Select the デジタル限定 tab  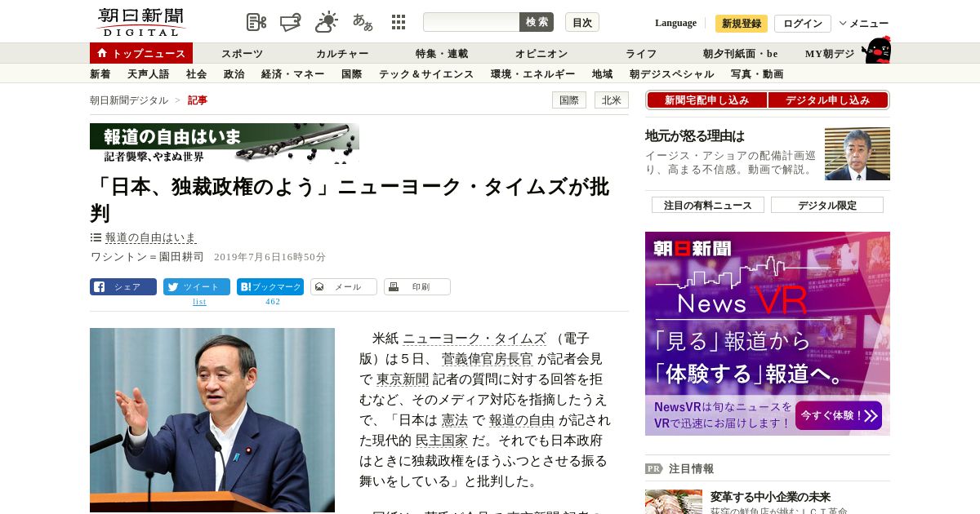(827, 205)
